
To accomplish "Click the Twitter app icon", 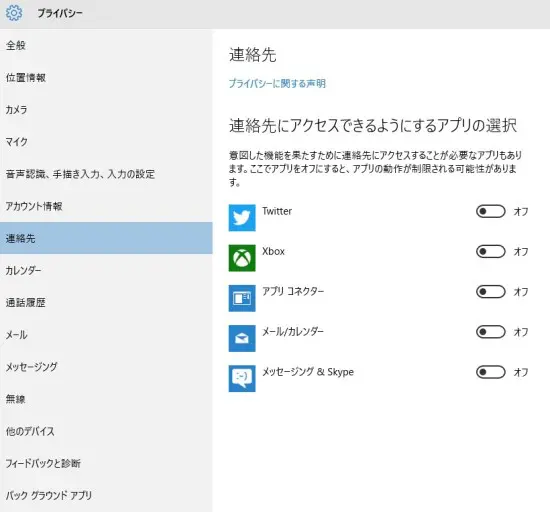I will point(242,218).
